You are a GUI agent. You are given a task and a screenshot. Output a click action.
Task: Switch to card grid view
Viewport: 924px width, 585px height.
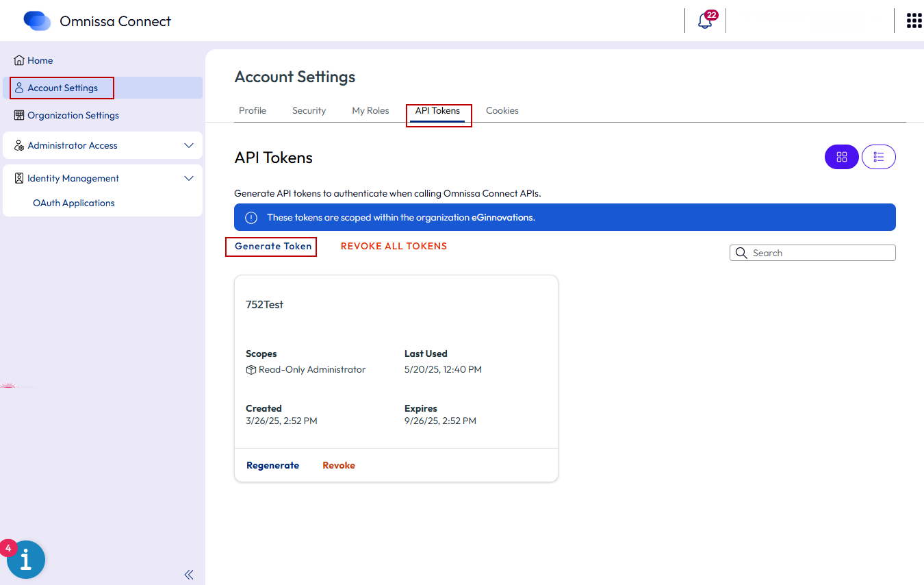pos(841,157)
